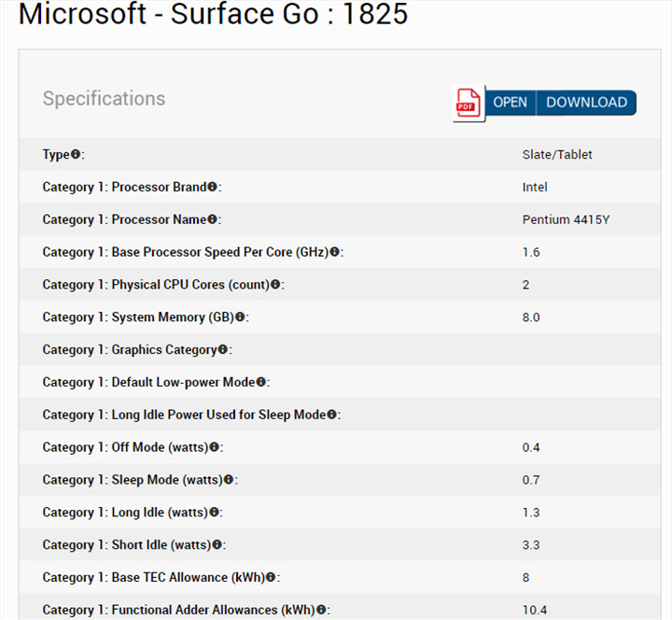The height and width of the screenshot is (620, 672).
Task: Tap info icon beside Off Mode (watts)
Action: click(215, 446)
